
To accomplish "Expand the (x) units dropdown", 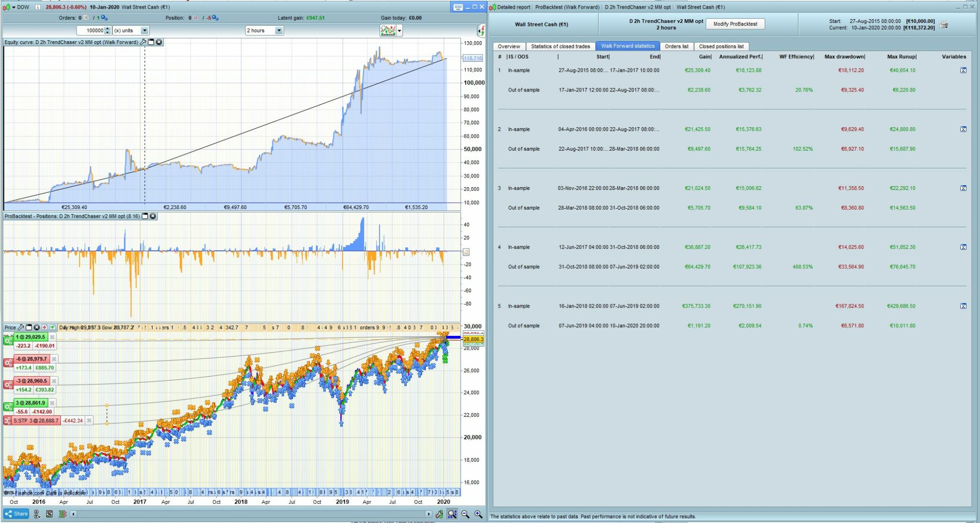I will coord(145,31).
